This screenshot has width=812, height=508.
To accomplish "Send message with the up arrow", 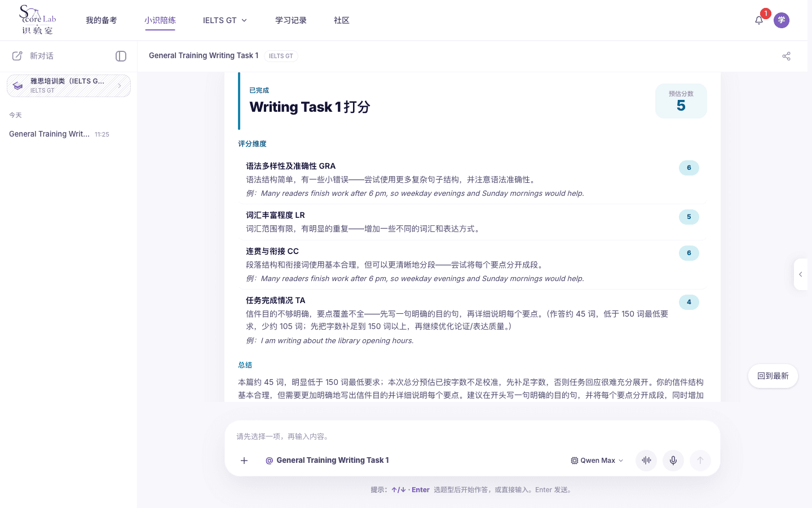I will coord(700,461).
